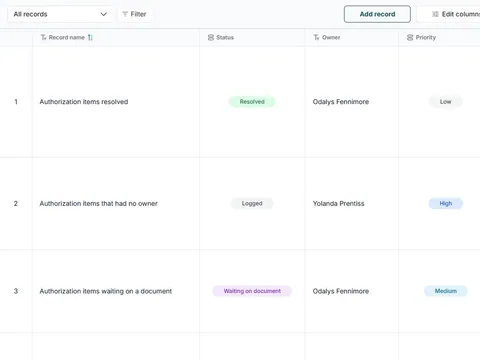Screen dimensions: 480x360
Task: Select row number 1
Action: [x=16, y=102]
